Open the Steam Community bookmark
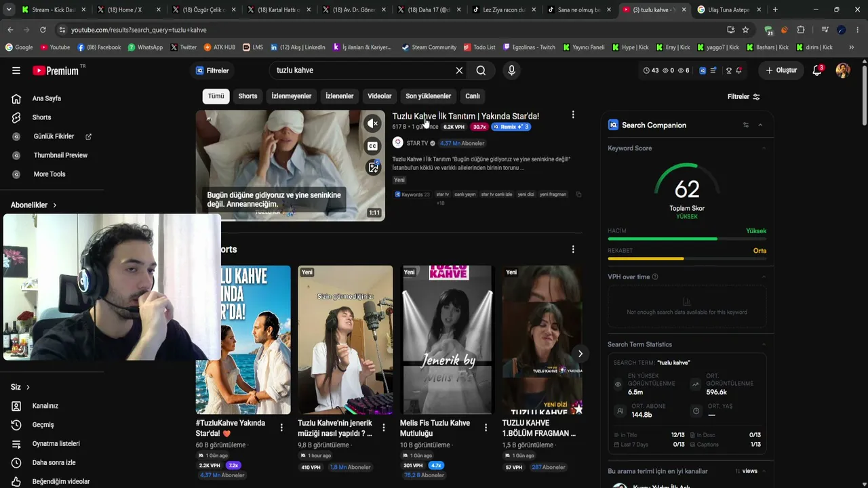868x488 pixels. click(429, 47)
